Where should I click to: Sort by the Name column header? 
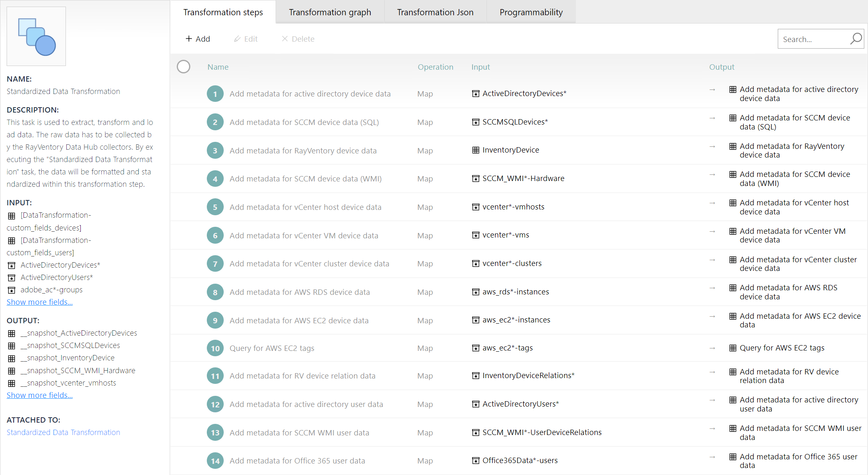point(218,67)
